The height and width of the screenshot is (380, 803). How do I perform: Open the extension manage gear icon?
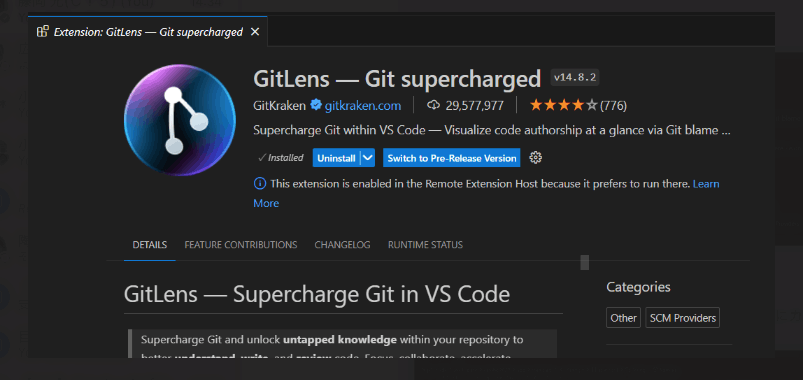click(536, 158)
